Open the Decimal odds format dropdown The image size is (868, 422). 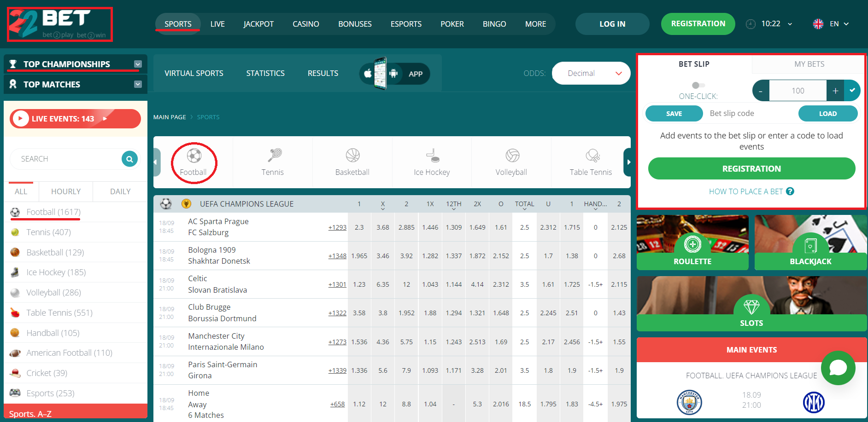[591, 73]
